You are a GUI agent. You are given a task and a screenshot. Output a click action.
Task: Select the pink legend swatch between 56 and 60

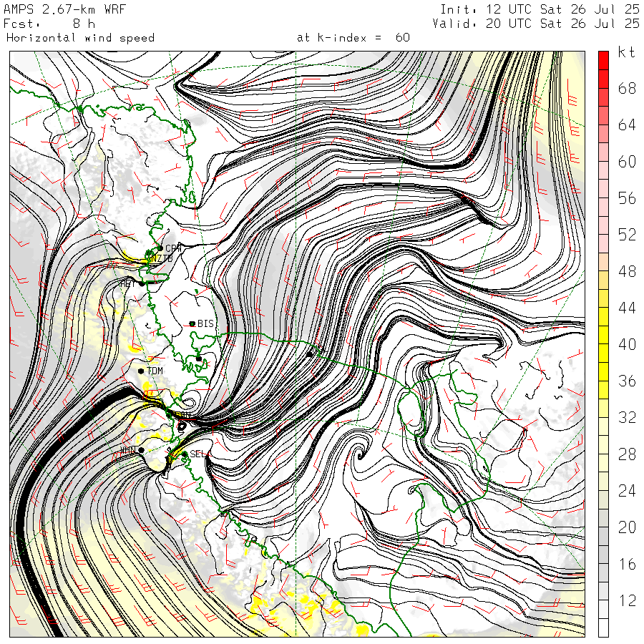click(603, 170)
